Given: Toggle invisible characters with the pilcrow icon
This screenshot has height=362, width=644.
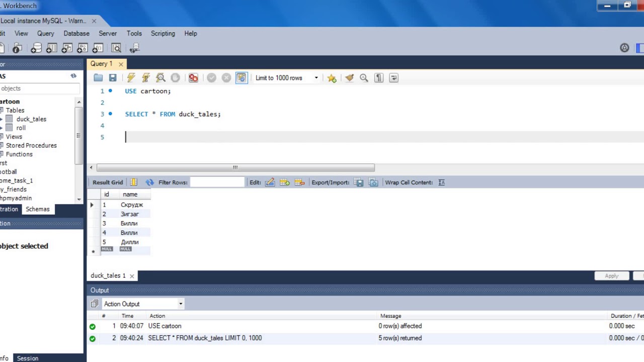Looking at the screenshot, I should tap(379, 78).
